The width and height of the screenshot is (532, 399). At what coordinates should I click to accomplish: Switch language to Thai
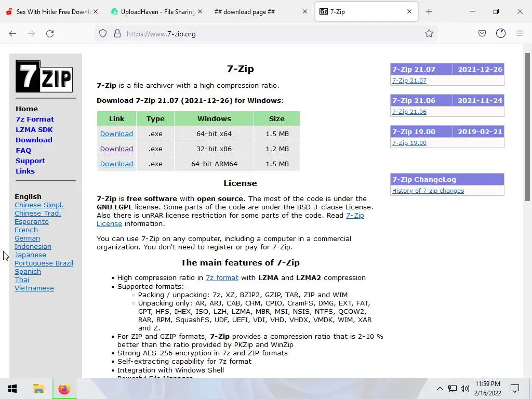22,280
